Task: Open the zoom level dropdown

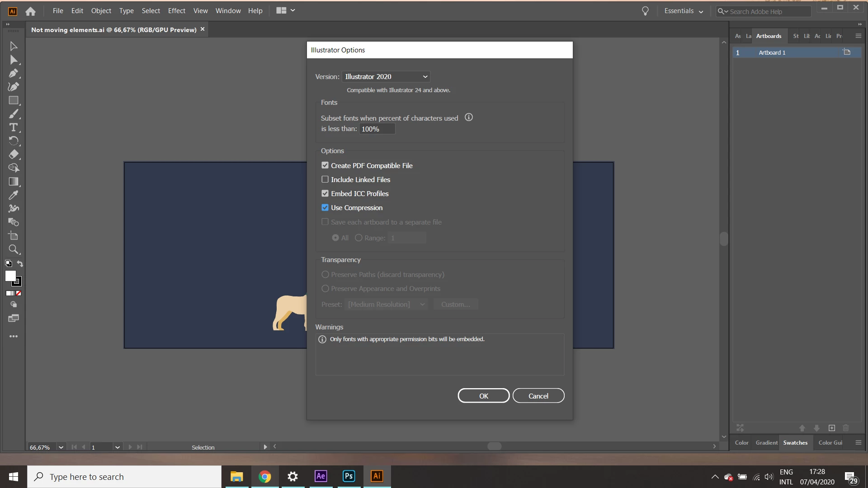Action: coord(61,447)
